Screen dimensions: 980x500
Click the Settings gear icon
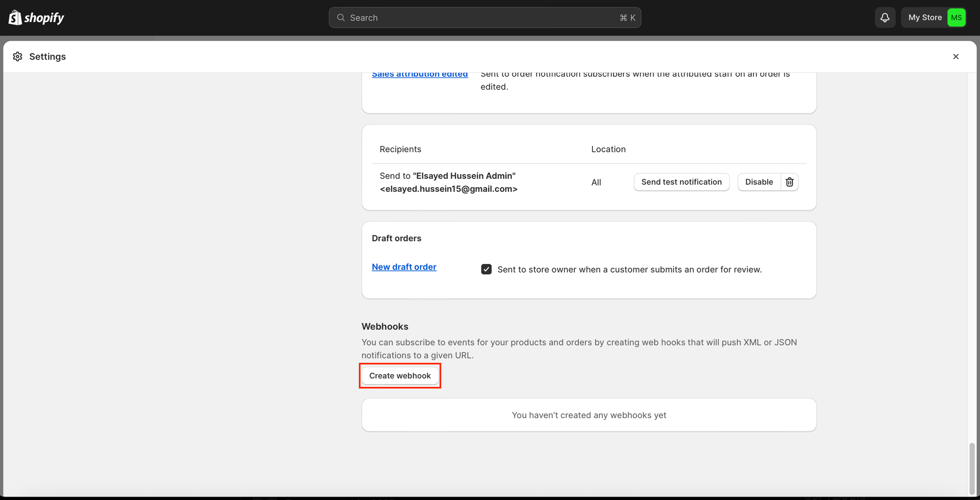pos(18,57)
